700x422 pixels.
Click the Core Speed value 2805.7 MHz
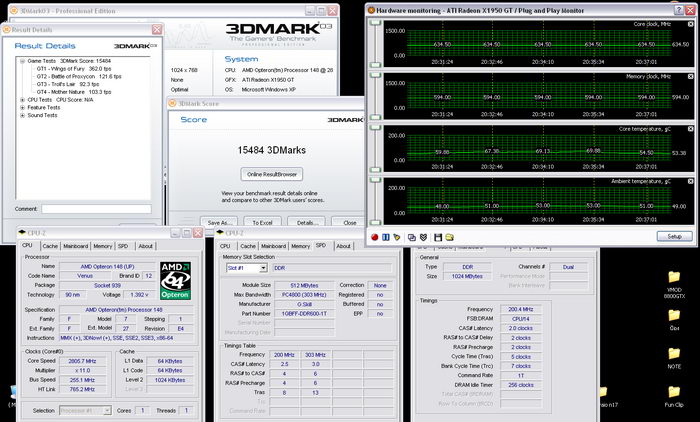pyautogui.click(x=83, y=361)
